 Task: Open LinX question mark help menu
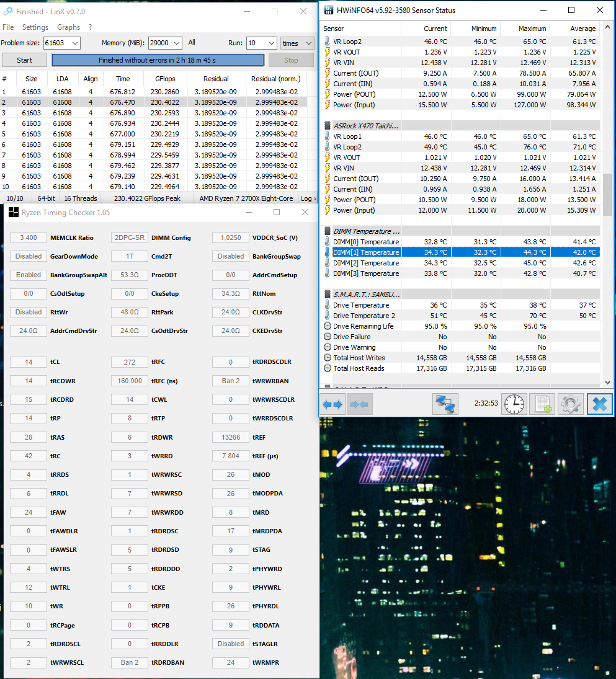(x=90, y=27)
